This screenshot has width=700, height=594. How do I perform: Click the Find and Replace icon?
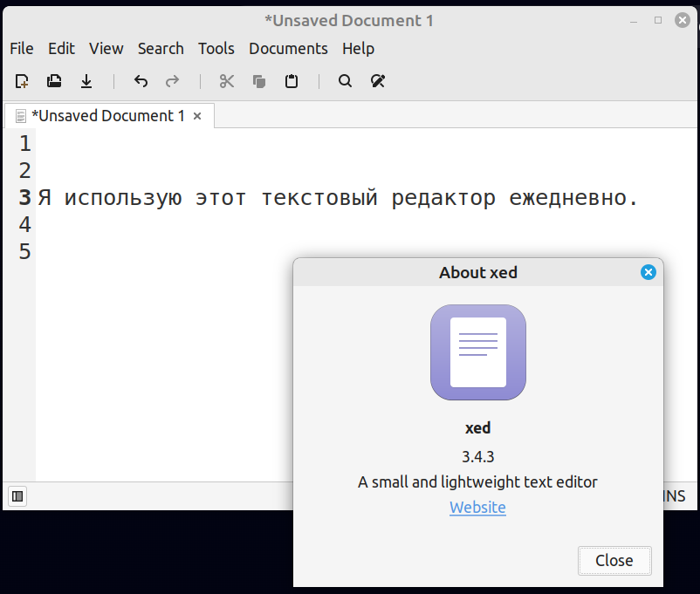pos(378,81)
